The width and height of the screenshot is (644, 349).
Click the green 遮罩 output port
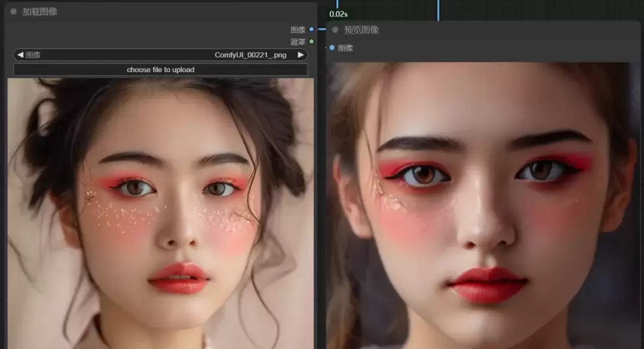311,41
